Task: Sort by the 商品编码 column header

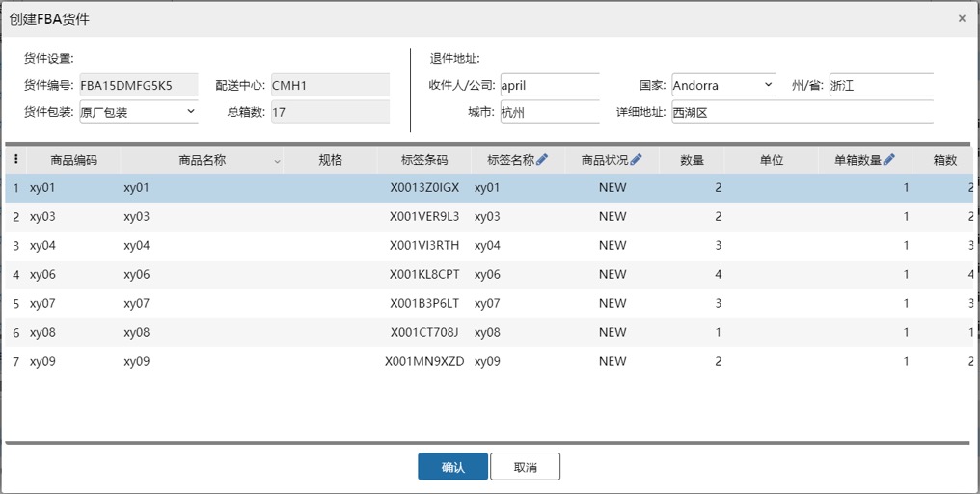Action: [73, 160]
